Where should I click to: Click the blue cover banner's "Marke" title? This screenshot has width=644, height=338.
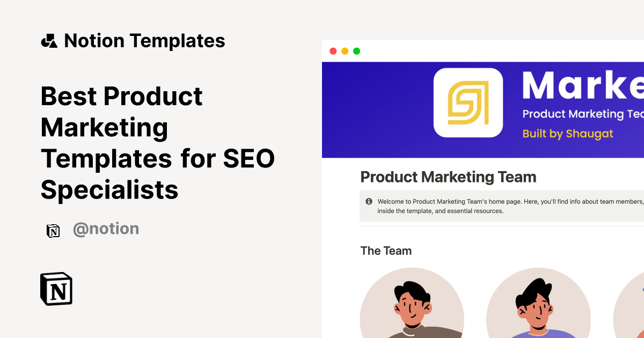582,85
